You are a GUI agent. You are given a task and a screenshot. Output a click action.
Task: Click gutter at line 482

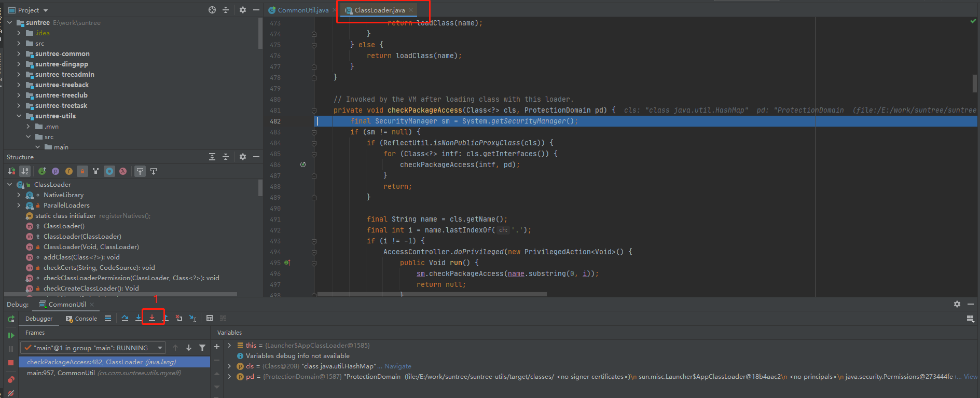[x=291, y=121]
